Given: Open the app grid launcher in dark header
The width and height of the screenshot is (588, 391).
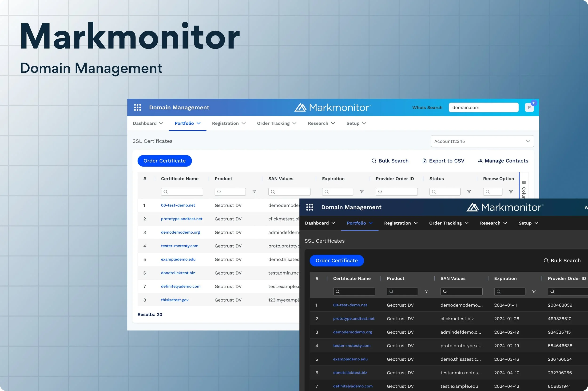Looking at the screenshot, I should point(309,207).
